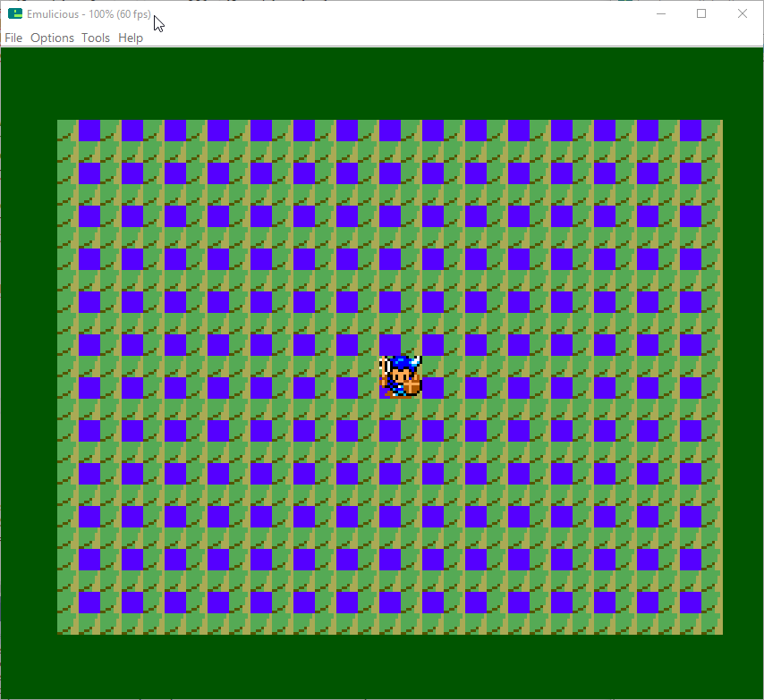Click the Emulicious title bar text
Image resolution: width=764 pixels, height=700 pixels.
coord(89,14)
